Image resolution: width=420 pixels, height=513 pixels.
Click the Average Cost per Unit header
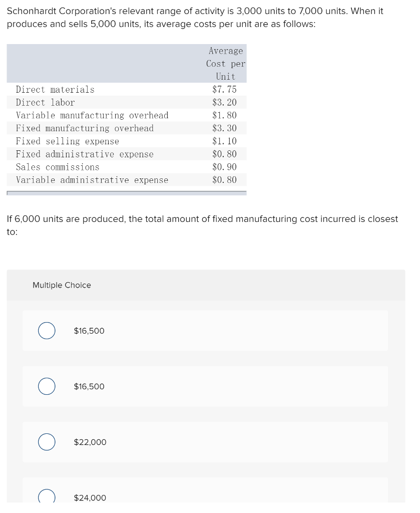[x=226, y=64]
